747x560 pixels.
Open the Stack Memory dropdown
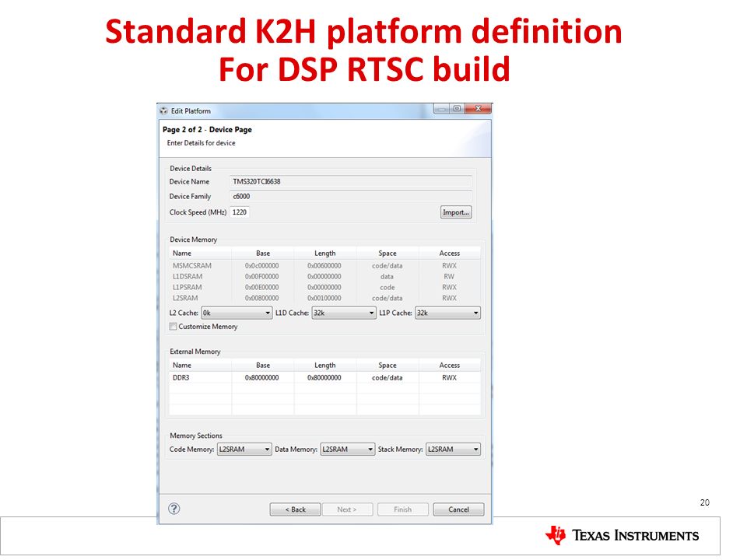pos(453,449)
